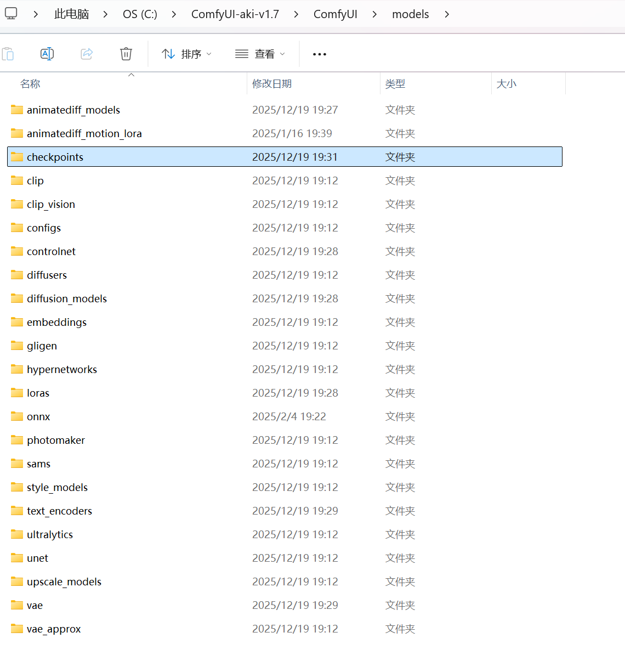Select the embeddings folder icon
This screenshot has width=625, height=672.
[x=17, y=322]
